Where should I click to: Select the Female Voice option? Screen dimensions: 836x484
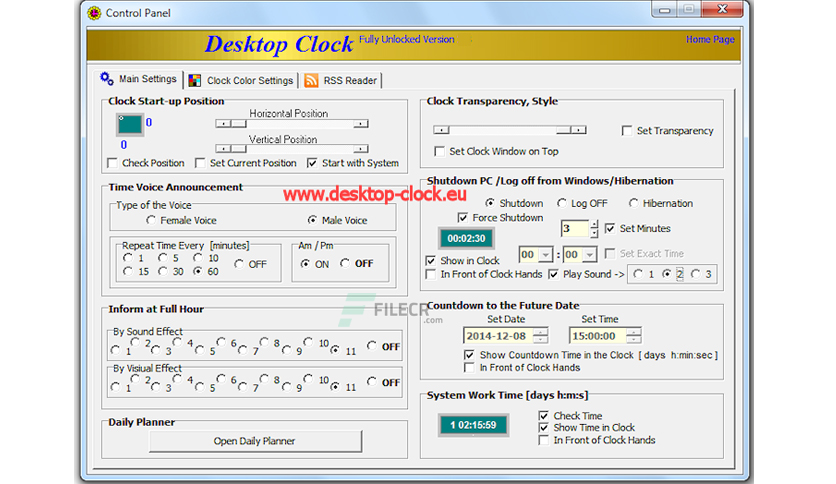click(151, 220)
